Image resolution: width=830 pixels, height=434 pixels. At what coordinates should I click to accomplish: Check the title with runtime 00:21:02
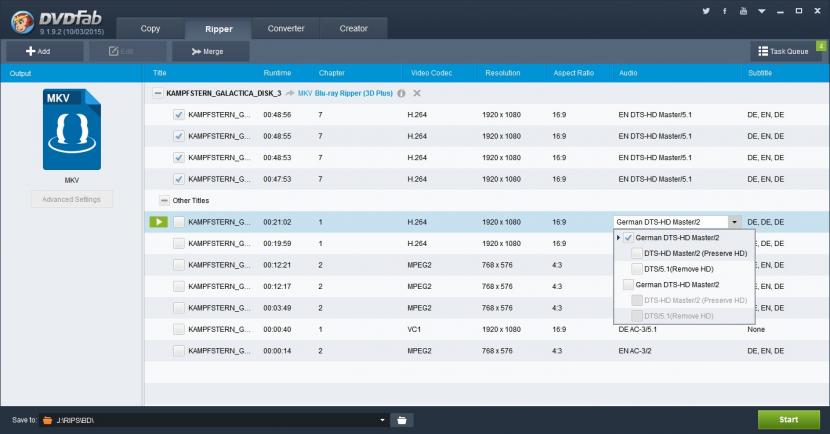[x=179, y=222]
